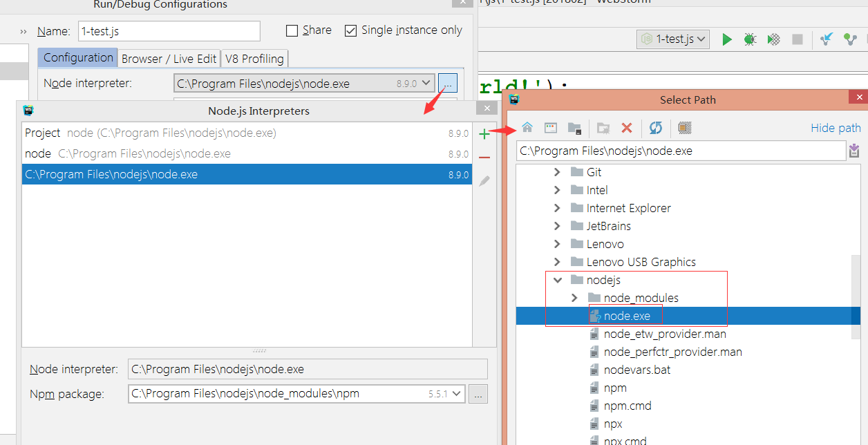Click the Hide path link
This screenshot has height=445, width=868.
click(x=836, y=128)
